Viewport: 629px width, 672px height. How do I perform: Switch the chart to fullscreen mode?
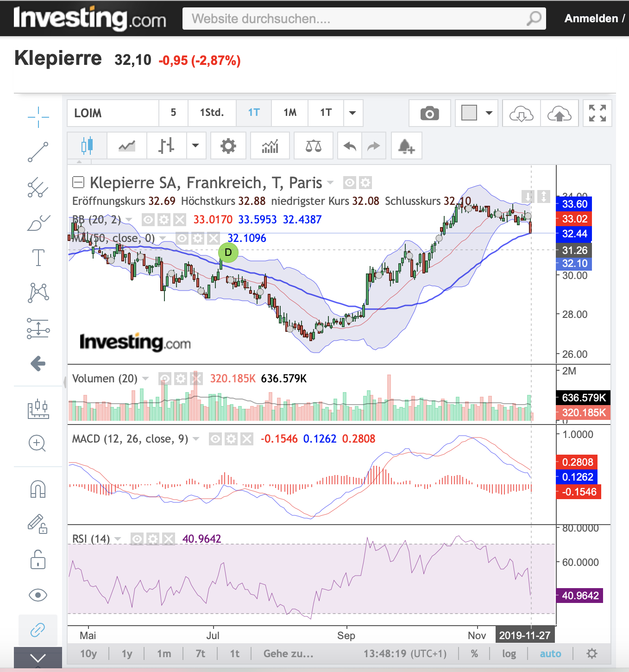point(598,113)
